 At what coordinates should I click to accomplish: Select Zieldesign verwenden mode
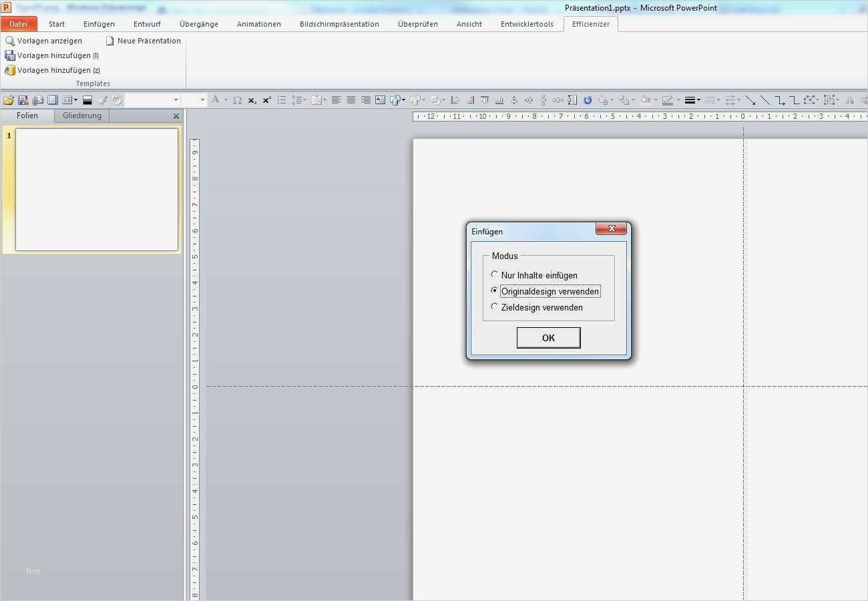pos(494,307)
